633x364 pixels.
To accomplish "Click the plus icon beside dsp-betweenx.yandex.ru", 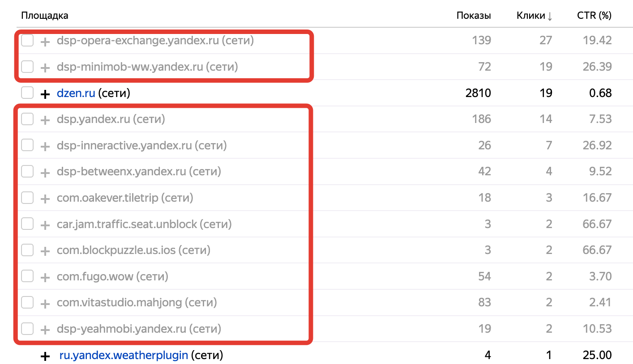I will [45, 173].
